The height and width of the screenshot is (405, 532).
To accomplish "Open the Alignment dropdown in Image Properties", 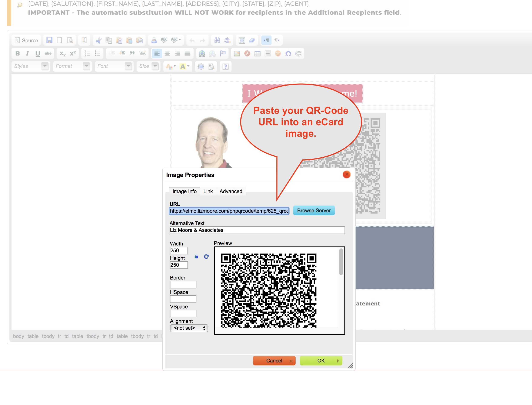I will (x=189, y=328).
